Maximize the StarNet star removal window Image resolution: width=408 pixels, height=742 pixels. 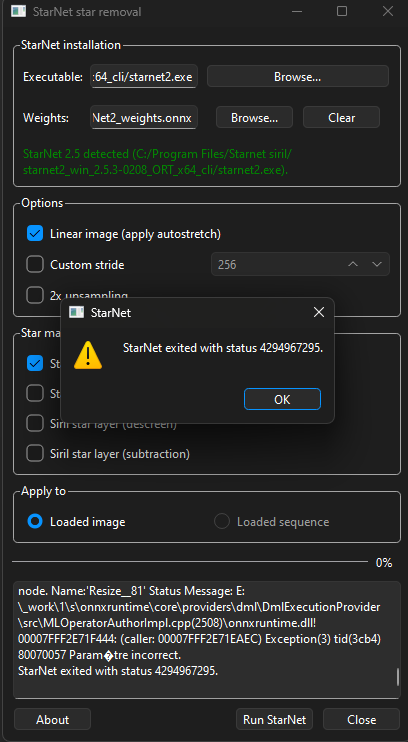[x=342, y=12]
